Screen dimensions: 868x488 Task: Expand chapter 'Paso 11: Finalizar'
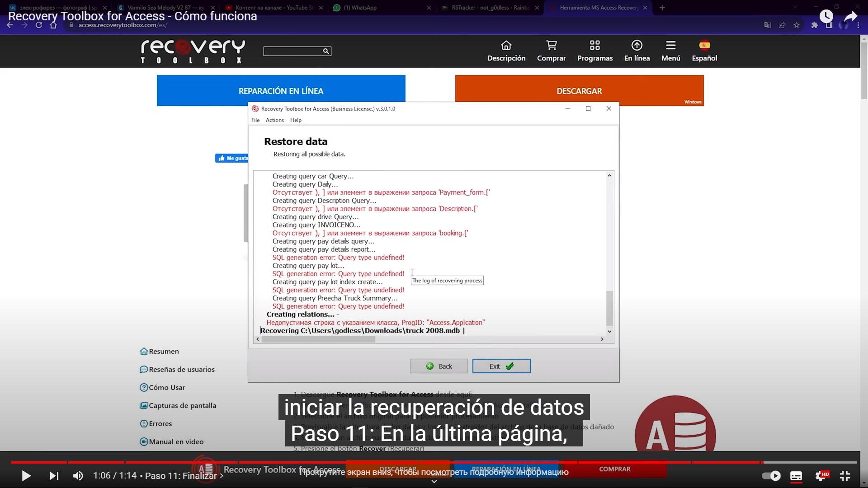click(x=184, y=476)
